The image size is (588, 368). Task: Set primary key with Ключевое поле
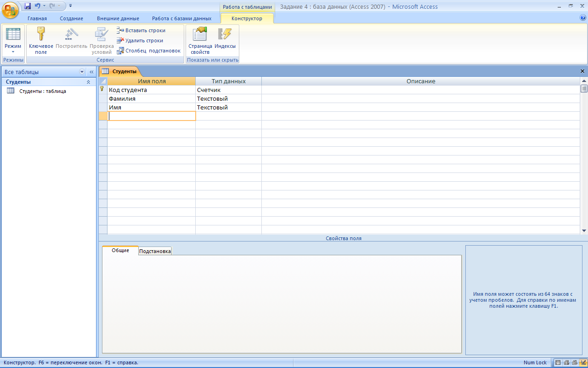pyautogui.click(x=41, y=40)
